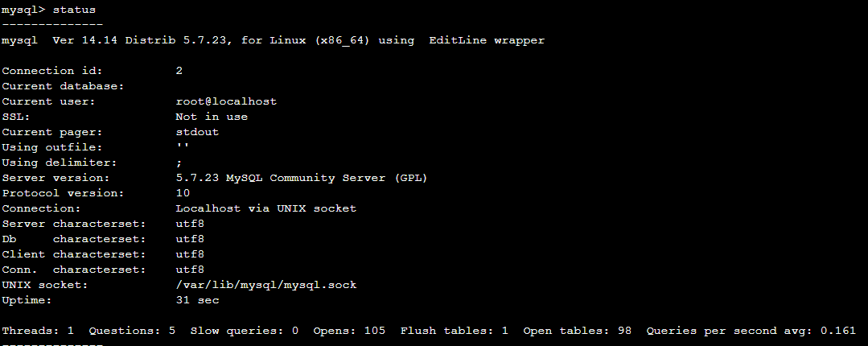Click the Client characterset utf8 value
The height and width of the screenshot is (346, 868).
click(x=190, y=254)
